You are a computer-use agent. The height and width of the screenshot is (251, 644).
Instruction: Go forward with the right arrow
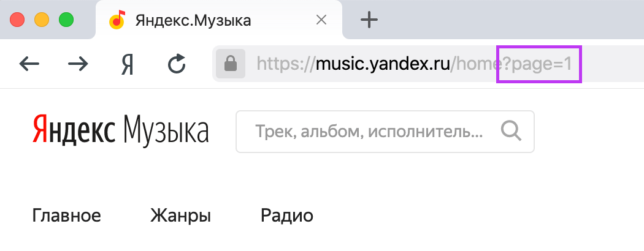78,64
